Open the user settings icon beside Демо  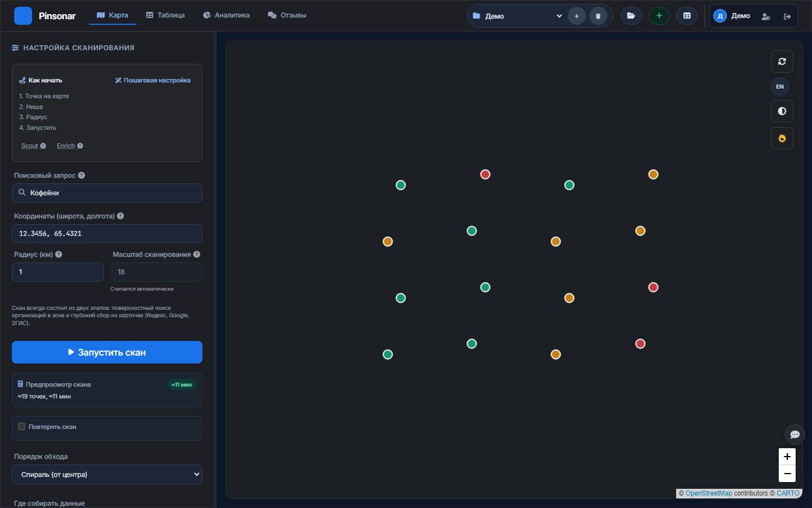(766, 16)
